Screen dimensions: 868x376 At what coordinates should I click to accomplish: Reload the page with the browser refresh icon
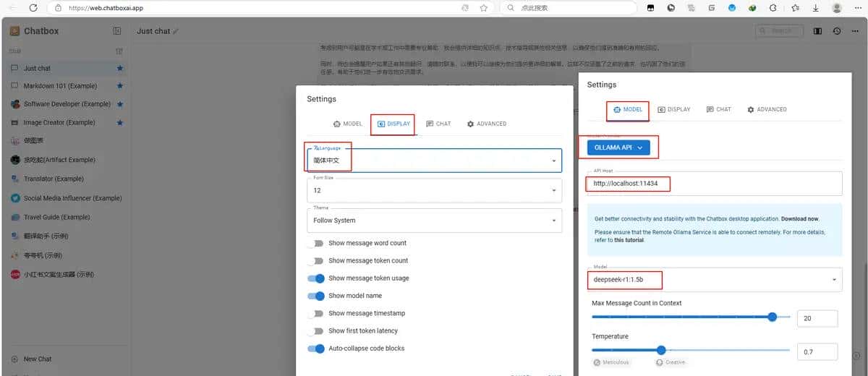34,8
